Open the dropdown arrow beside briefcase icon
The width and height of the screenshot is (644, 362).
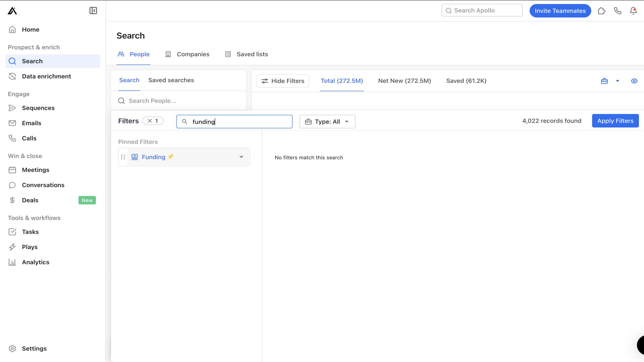[618, 81]
